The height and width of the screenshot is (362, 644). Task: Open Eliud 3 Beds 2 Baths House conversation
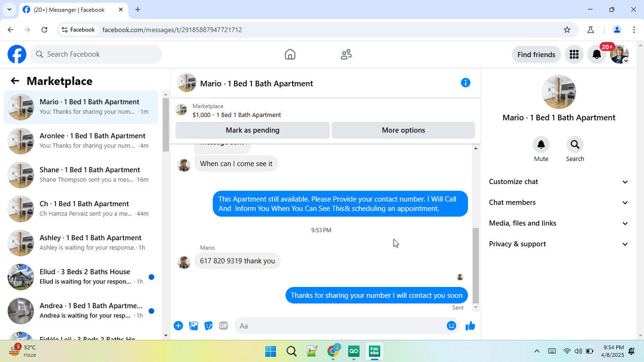coord(81,277)
